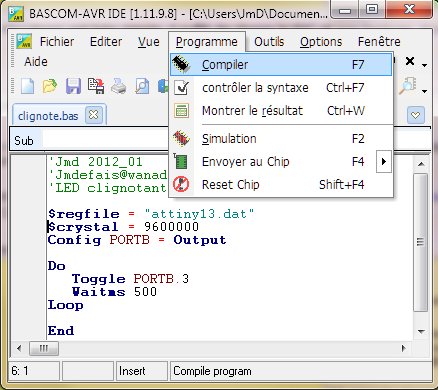The width and height of the screenshot is (438, 390).
Task: Click the vertical scrollbar down arrow
Action: 421,331
